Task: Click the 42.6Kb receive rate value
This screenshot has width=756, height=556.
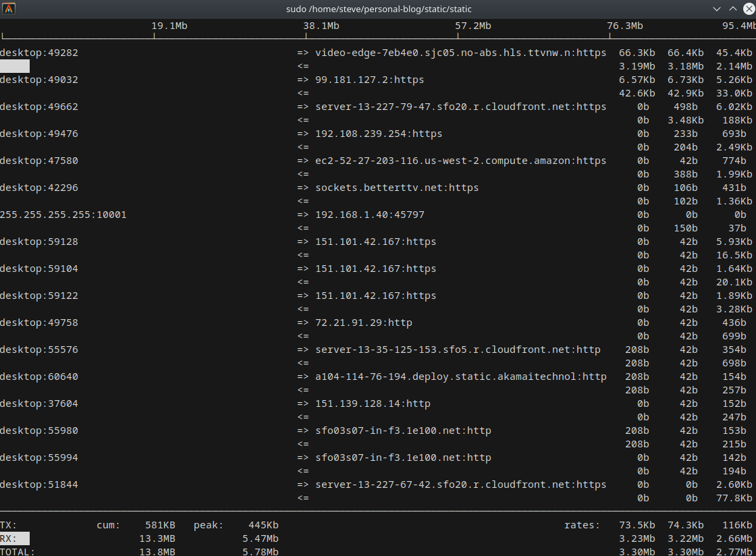Action: pyautogui.click(x=637, y=94)
